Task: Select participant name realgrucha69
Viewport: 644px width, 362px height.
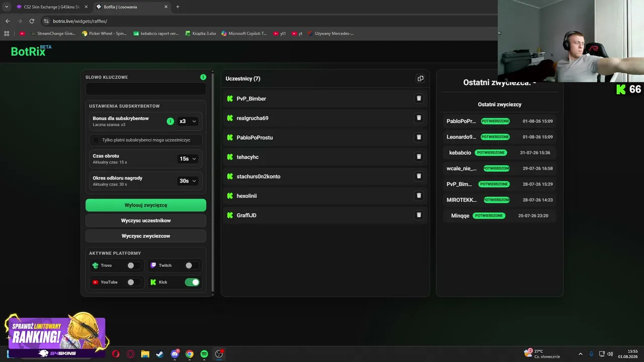Action: [x=253, y=118]
